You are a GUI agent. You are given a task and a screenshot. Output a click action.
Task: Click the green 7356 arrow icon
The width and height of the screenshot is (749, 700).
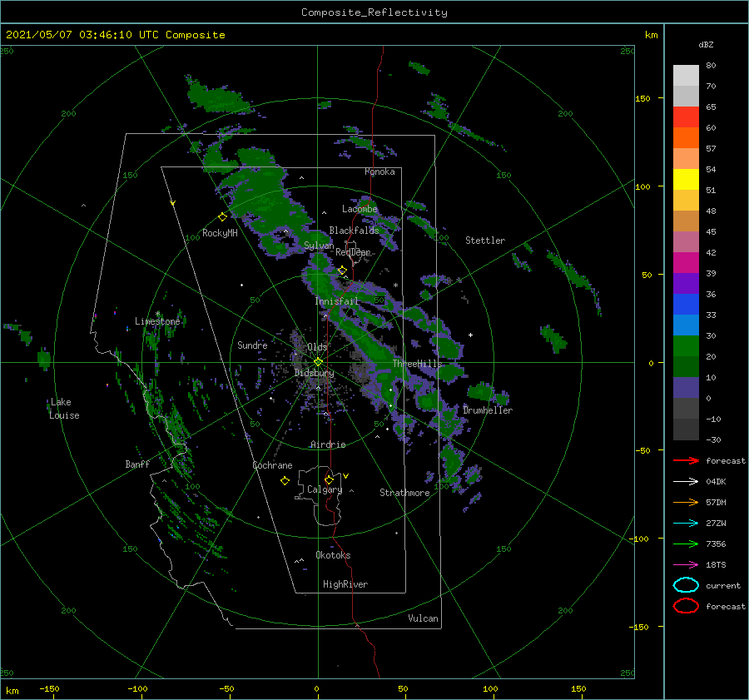click(x=686, y=544)
